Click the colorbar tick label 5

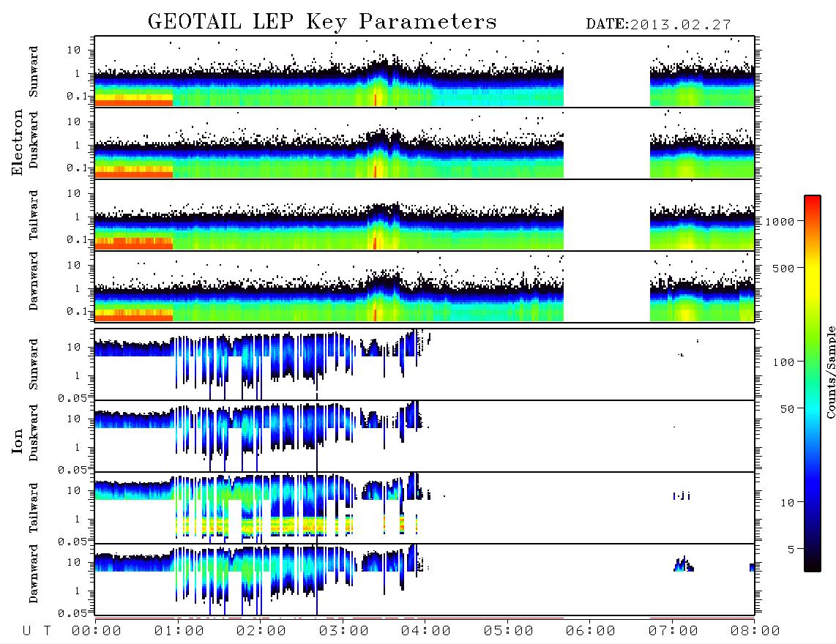point(791,550)
